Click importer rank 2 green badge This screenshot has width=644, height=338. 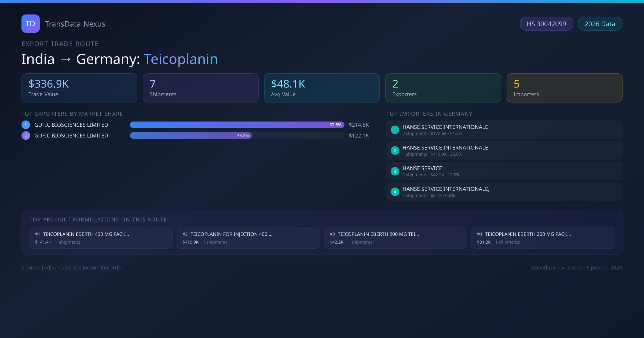click(395, 150)
